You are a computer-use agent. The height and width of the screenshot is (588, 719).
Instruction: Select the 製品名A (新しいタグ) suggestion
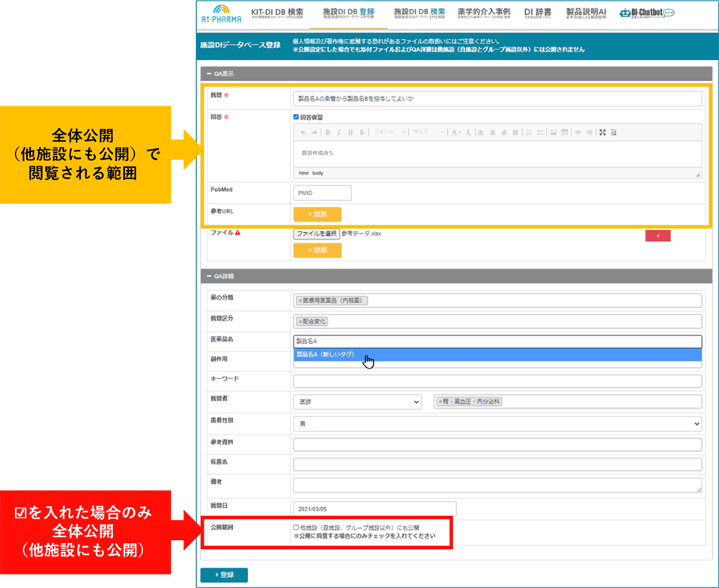coord(326,355)
